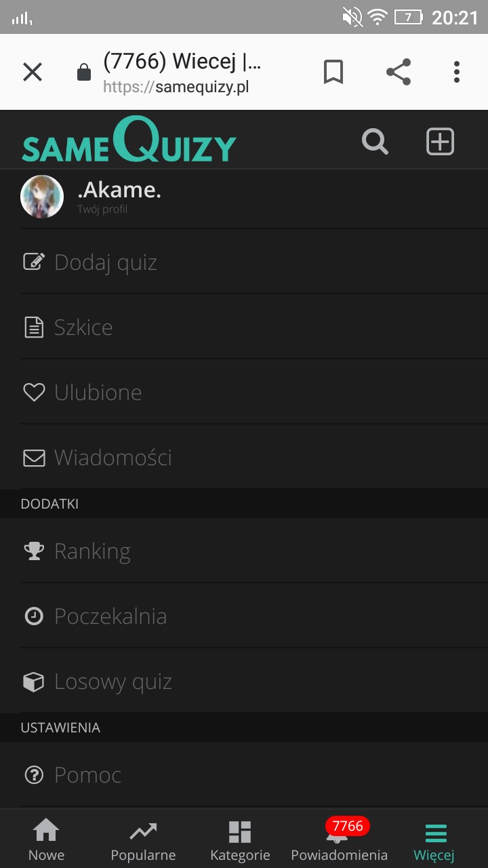488x868 pixels.
Task: Open Szkice drafts
Action: (83, 328)
